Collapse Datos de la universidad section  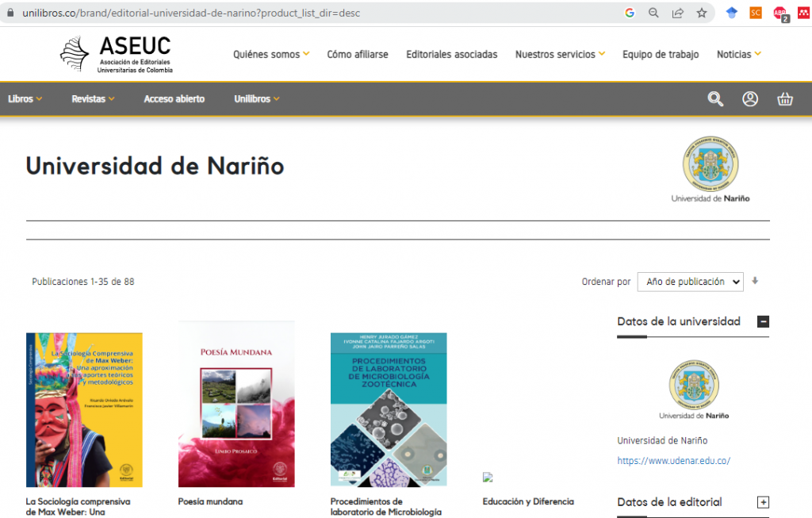coord(763,322)
